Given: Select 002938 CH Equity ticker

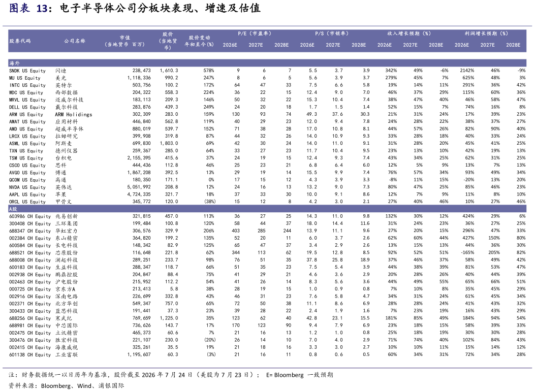Looking at the screenshot, I should 30,275.
